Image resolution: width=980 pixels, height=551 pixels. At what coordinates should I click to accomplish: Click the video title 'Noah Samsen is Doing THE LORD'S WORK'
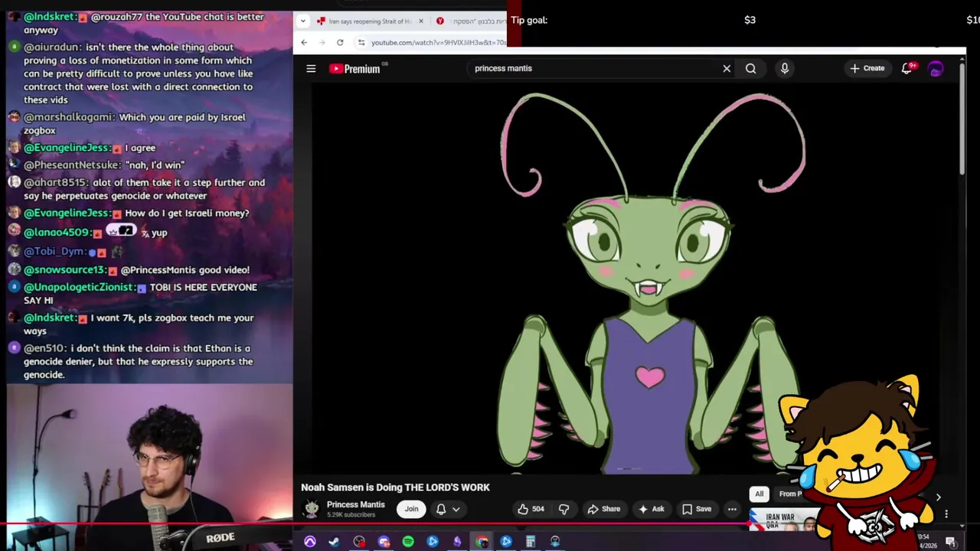[x=395, y=487]
